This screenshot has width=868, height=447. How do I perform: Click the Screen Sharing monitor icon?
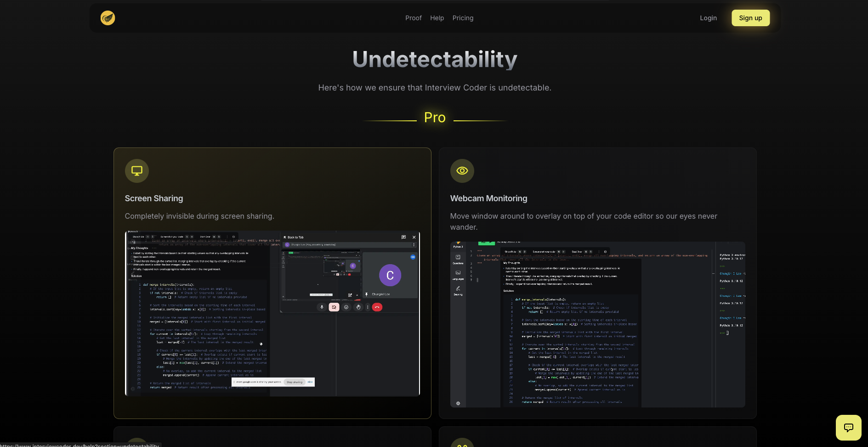(137, 171)
